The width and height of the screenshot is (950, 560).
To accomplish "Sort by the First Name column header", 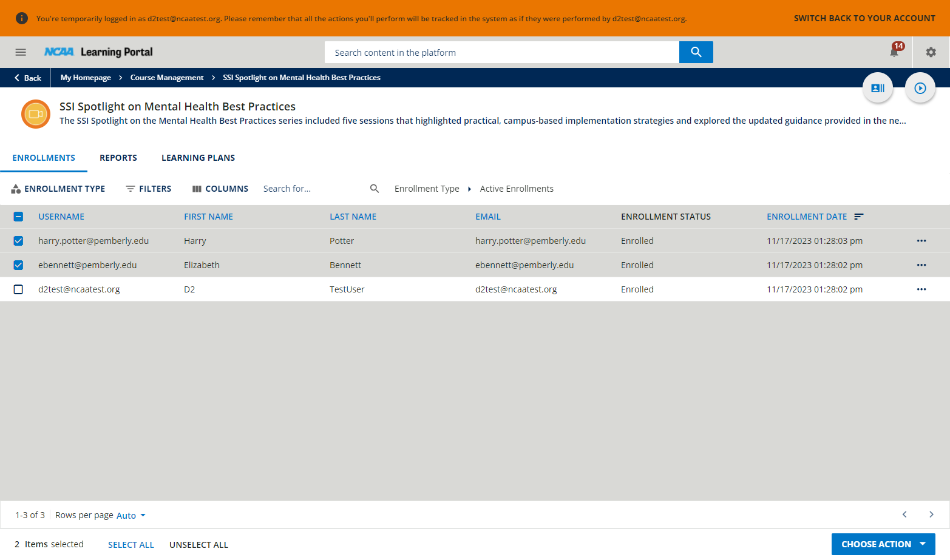I will tap(208, 217).
